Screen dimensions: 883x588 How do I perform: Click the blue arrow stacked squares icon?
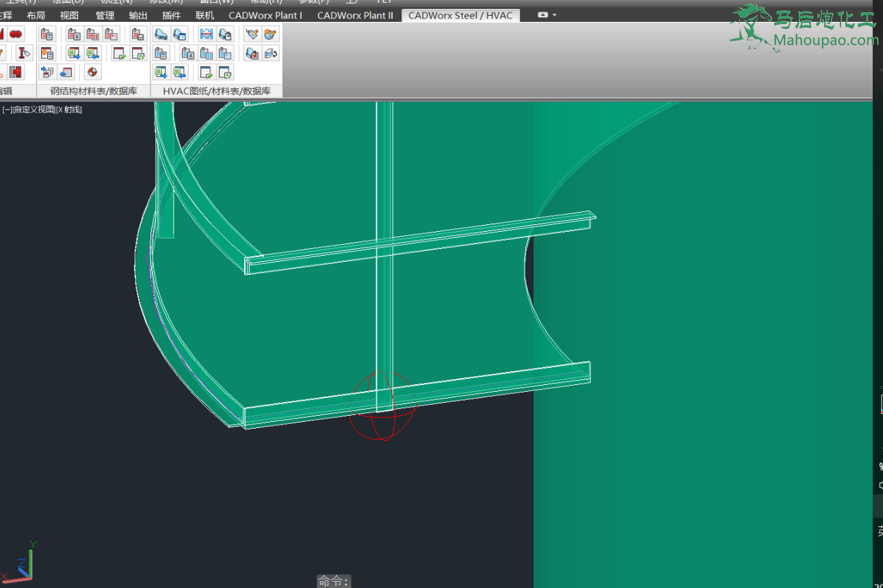(47, 72)
